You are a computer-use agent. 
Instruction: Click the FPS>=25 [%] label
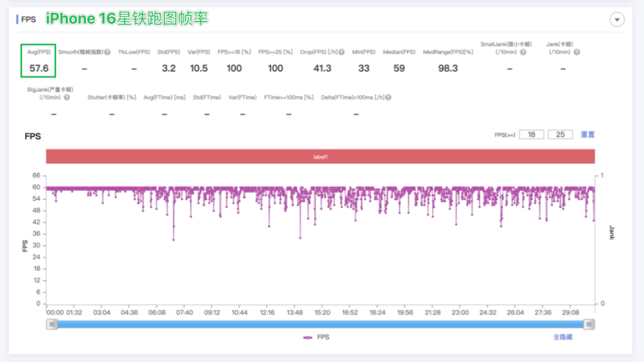[275, 52]
